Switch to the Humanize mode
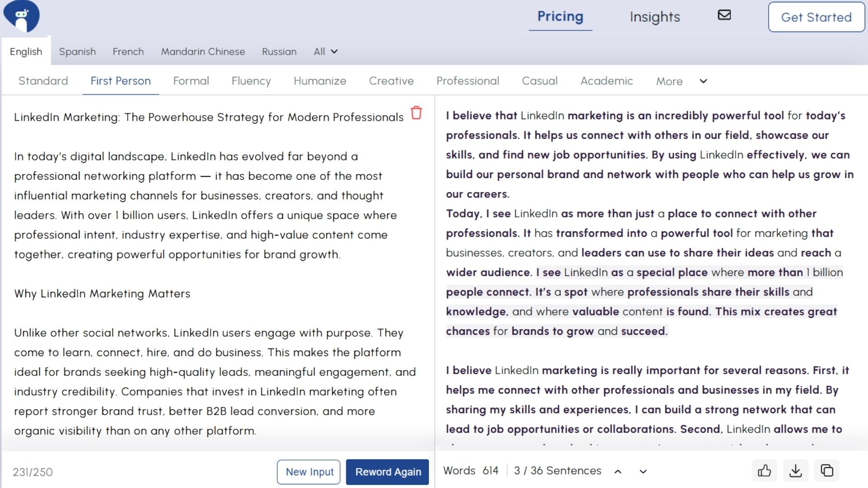The image size is (868, 488). [x=320, y=81]
